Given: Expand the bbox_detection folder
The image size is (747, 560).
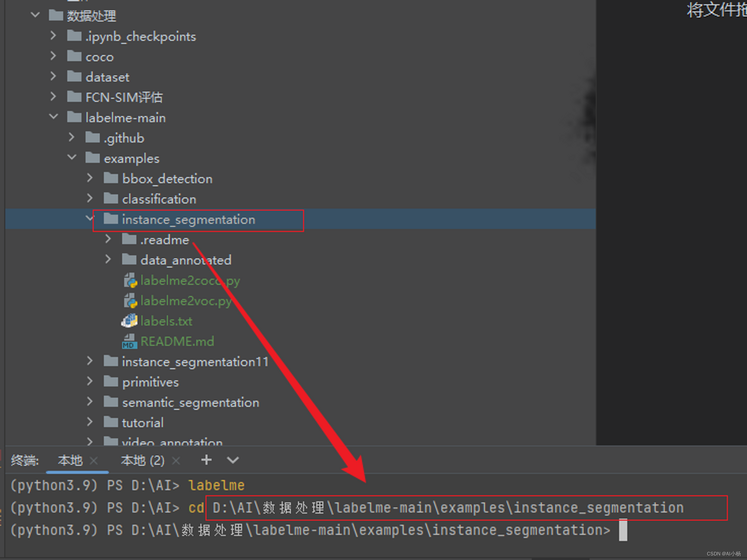Looking at the screenshot, I should (x=90, y=178).
